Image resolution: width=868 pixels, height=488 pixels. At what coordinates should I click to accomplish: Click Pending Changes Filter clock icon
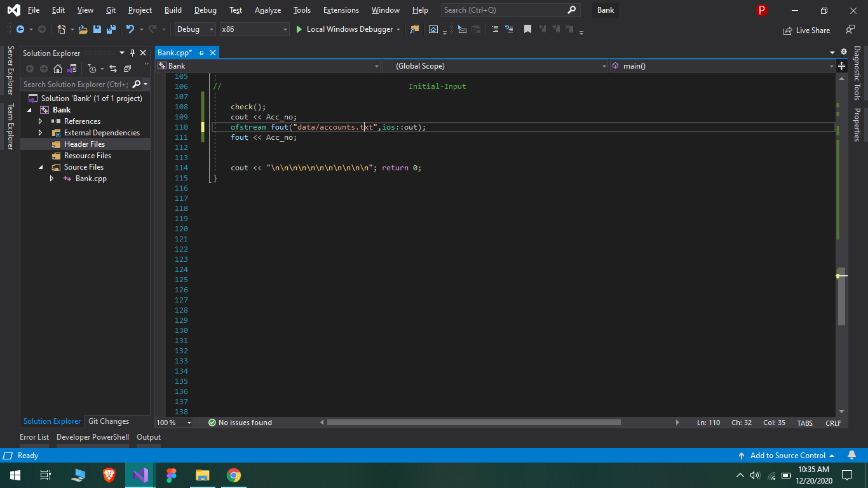[92, 69]
